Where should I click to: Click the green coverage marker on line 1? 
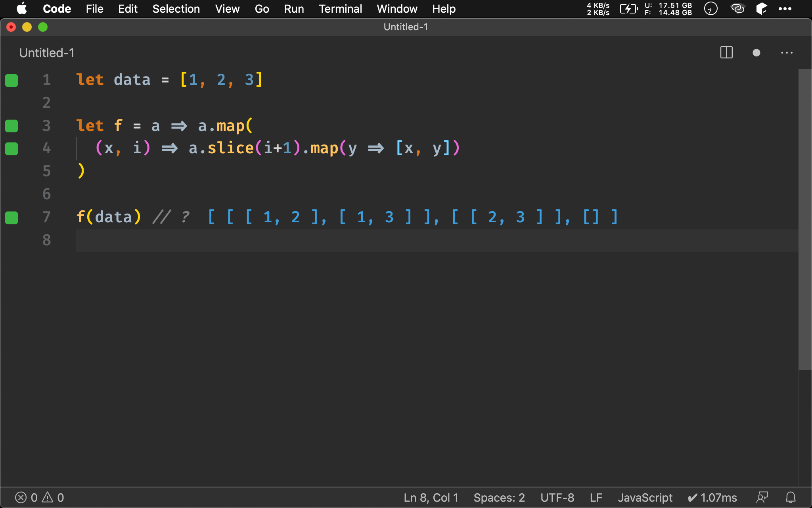pos(11,80)
